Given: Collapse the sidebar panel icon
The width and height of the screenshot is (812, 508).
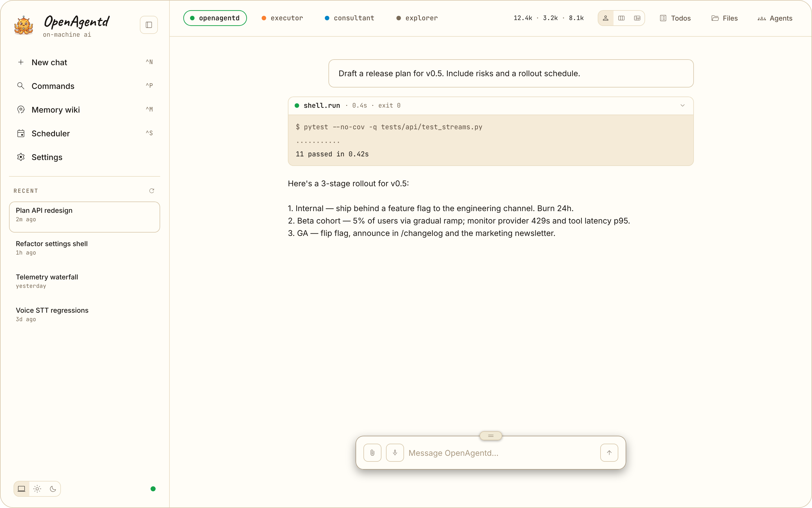Looking at the screenshot, I should point(149,25).
